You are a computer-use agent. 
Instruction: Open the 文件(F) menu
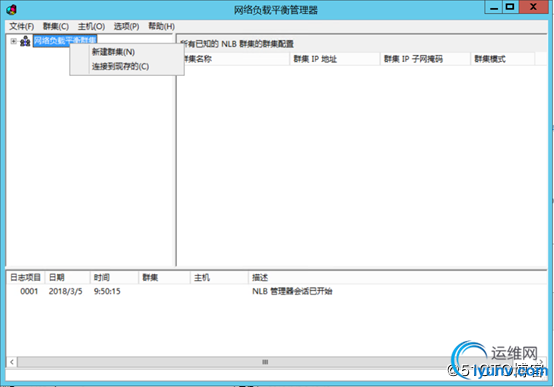pos(21,27)
